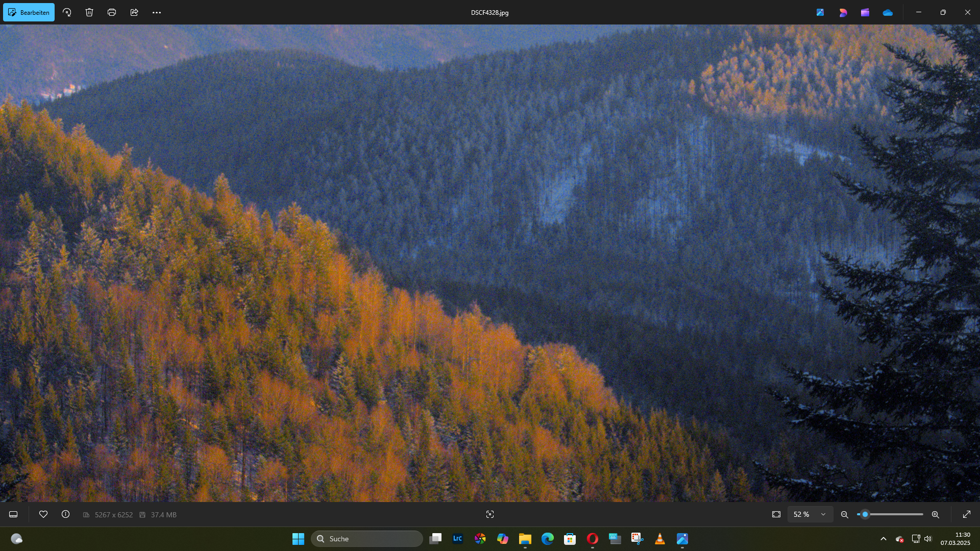Image resolution: width=980 pixels, height=551 pixels.
Task: Mark photo as favorite with heart icon
Action: click(43, 514)
